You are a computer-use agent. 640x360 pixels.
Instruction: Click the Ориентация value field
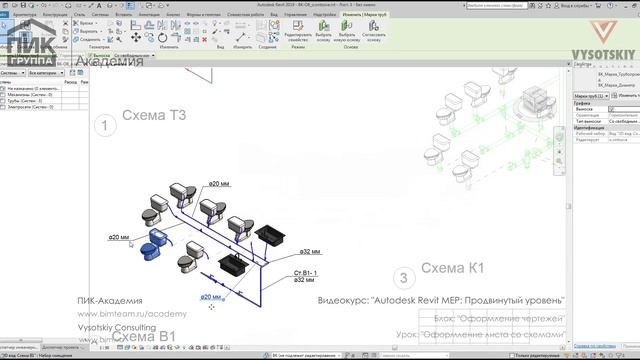coord(624,115)
